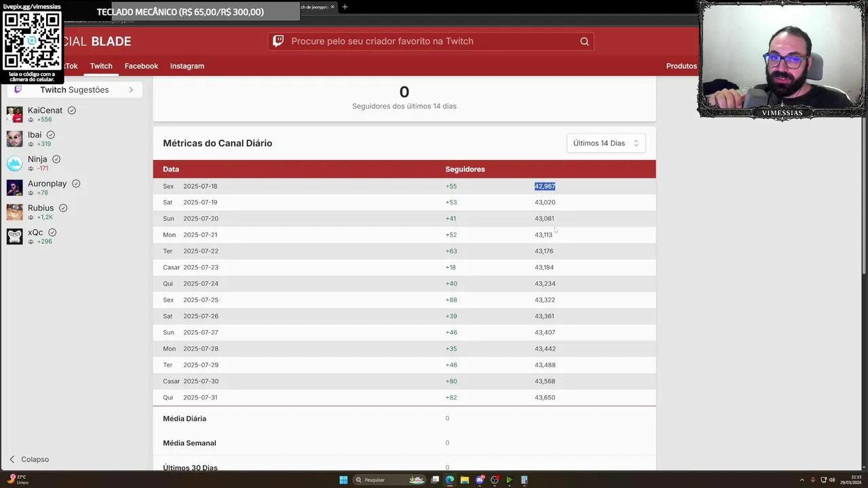Viewport: 868px width, 488px height.
Task: Click the 43,650 followers total
Action: [x=545, y=397]
